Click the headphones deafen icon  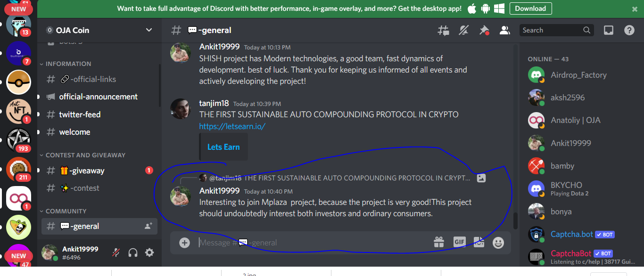[x=133, y=253]
